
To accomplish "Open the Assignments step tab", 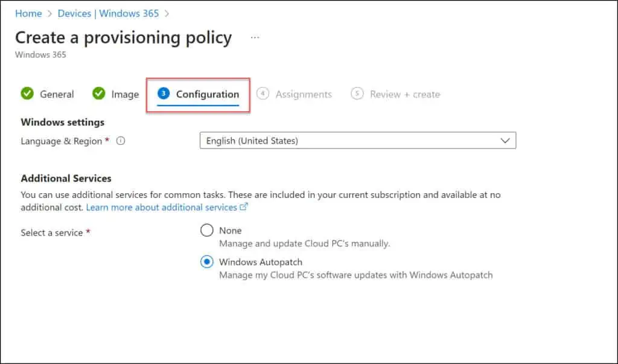I will click(294, 94).
